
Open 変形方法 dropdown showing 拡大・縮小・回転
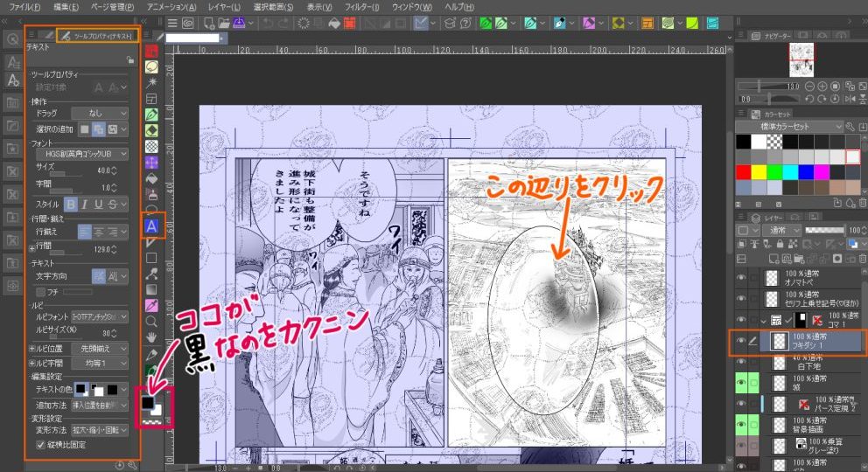(x=100, y=430)
